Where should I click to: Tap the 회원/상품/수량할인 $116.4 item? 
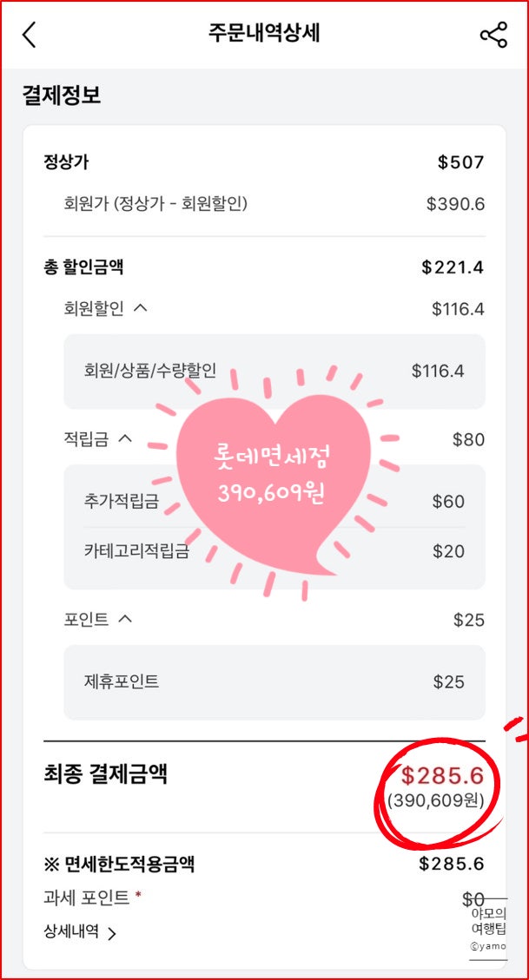pyautogui.click(x=274, y=372)
